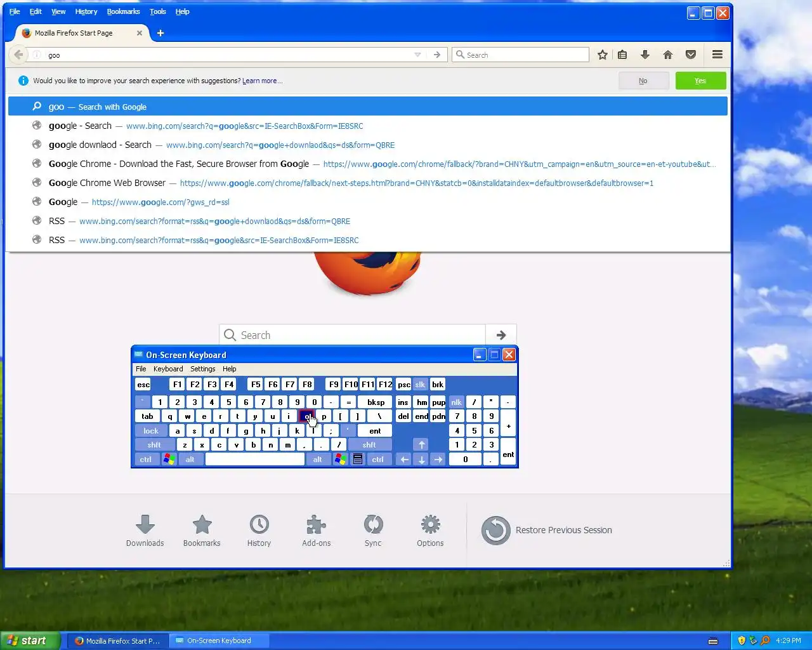Image resolution: width=812 pixels, height=650 pixels.
Task: Open Firefox View menu
Action: tap(58, 11)
